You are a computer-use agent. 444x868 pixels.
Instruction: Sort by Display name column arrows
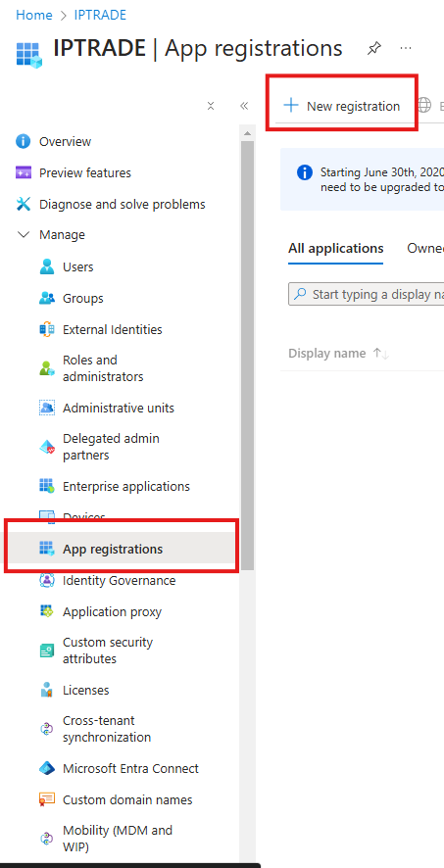tap(381, 354)
